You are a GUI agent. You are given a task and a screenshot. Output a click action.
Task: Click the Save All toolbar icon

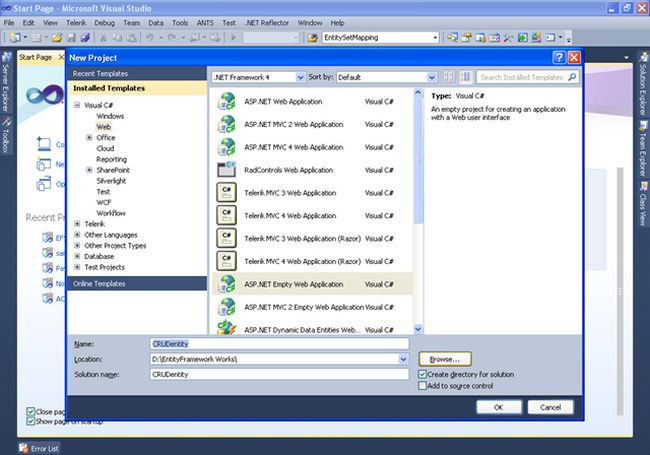[85, 38]
